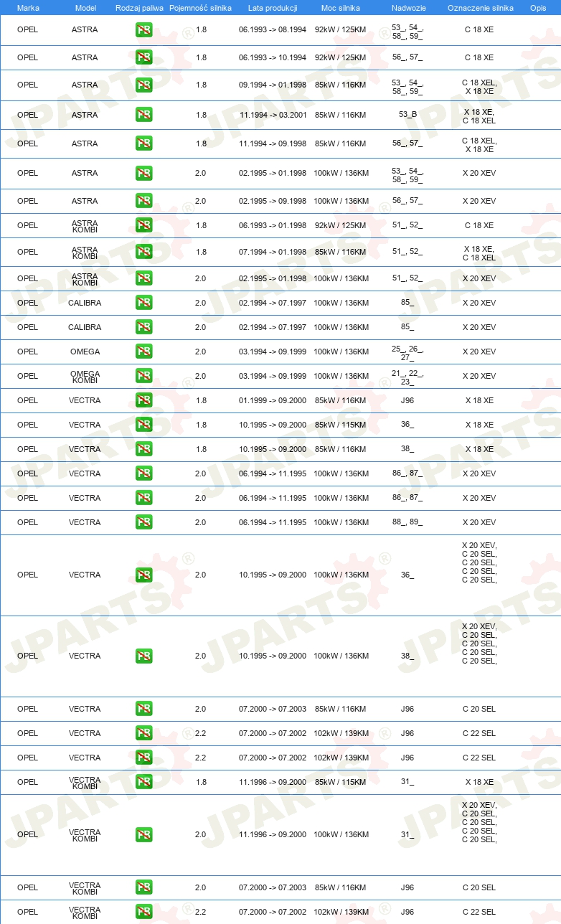Click fuel icon for VECTRA 1.8 body 38_ row
Screen dimensions: 561x924
[x=144, y=449]
